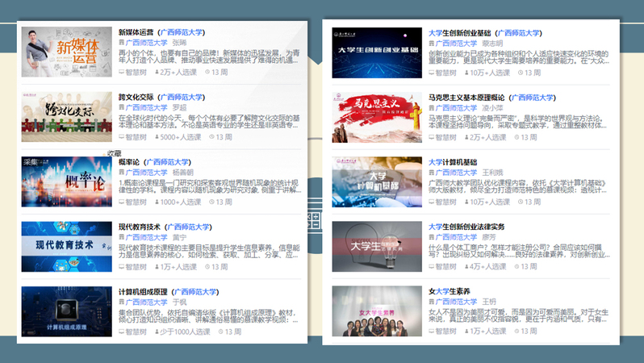
Task: Click the clock icon beside 13周 in 女大学生素养
Action: pyautogui.click(x=516, y=331)
